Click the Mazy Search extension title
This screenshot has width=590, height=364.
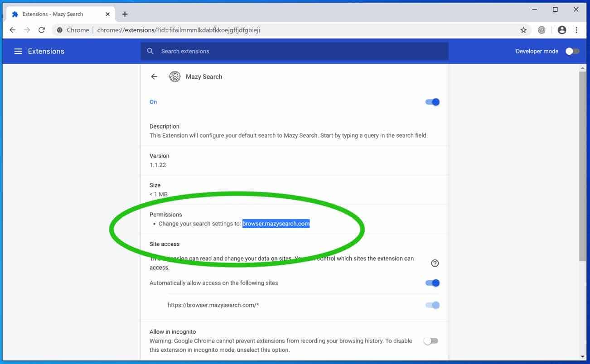click(x=204, y=77)
